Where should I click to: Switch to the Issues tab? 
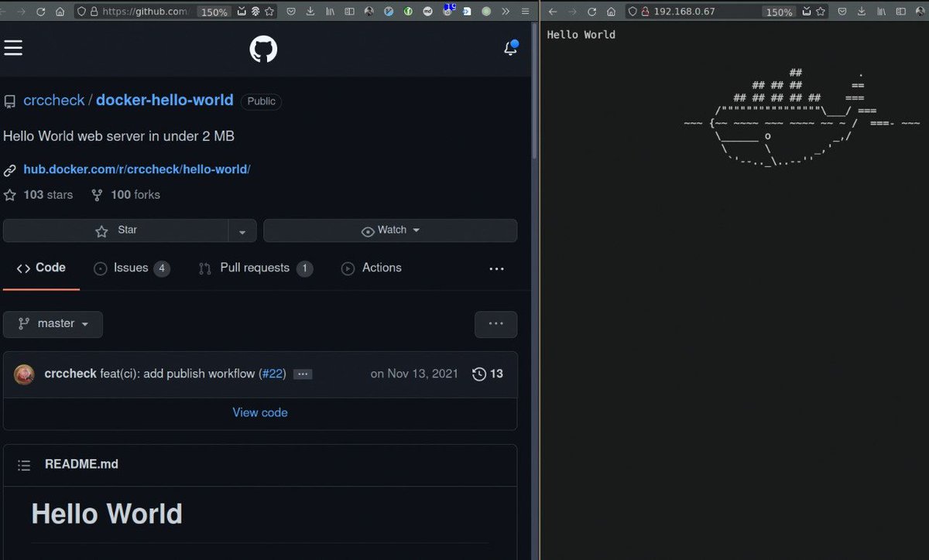pyautogui.click(x=132, y=268)
